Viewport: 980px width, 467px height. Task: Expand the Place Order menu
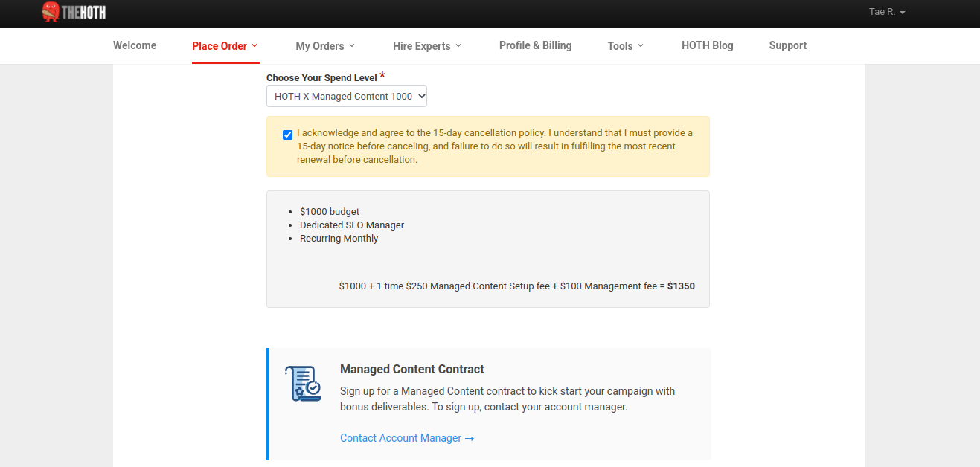tap(225, 46)
